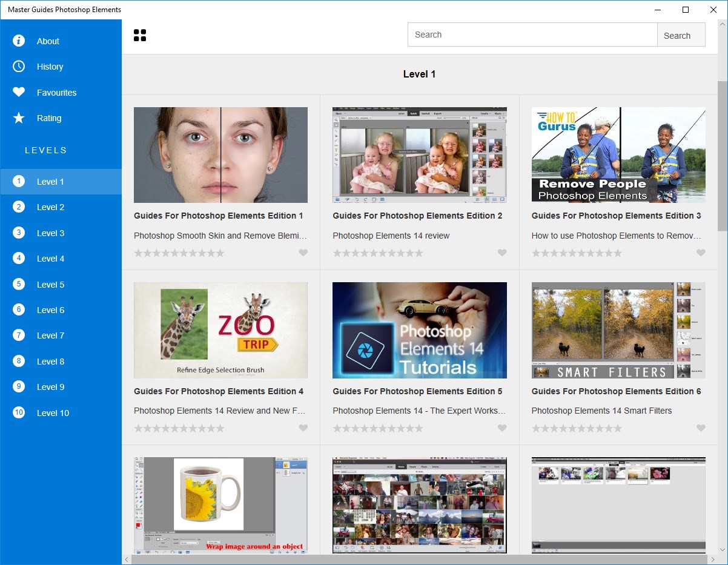The width and height of the screenshot is (728, 565).
Task: Click the Level 10 number icon
Action: point(19,412)
